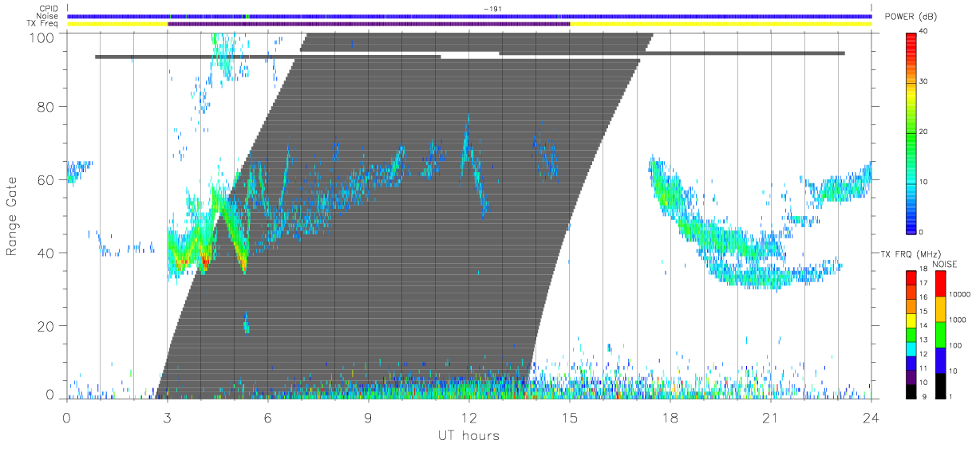Click the purple segment of TX Freq strip
980x452 pixels.
click(x=369, y=24)
